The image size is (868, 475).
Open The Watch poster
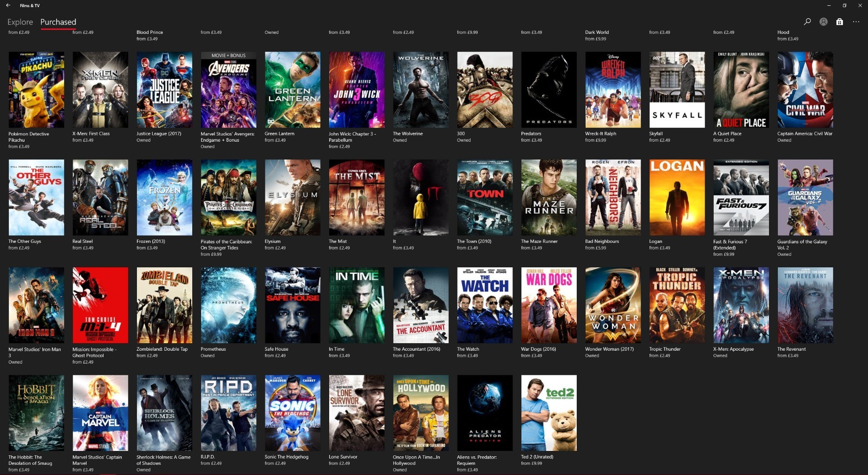(485, 305)
